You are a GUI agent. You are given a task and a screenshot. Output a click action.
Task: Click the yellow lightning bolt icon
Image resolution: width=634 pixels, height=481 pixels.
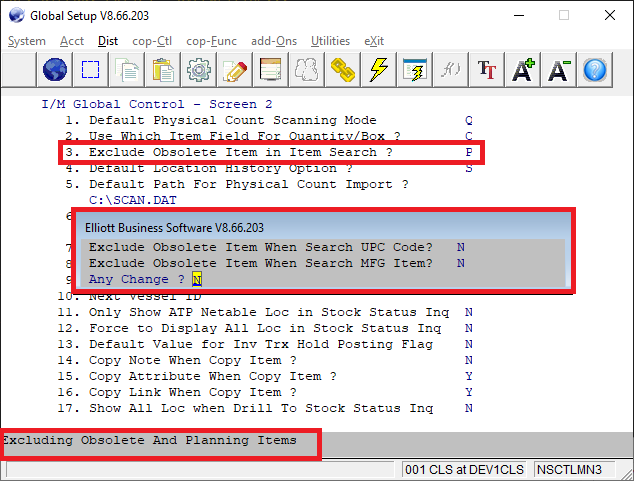379,70
